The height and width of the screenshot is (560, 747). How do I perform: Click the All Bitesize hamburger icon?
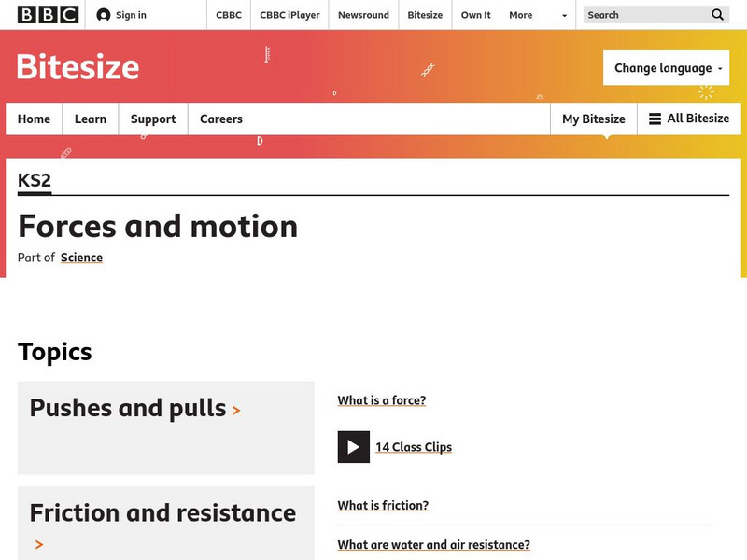point(655,119)
